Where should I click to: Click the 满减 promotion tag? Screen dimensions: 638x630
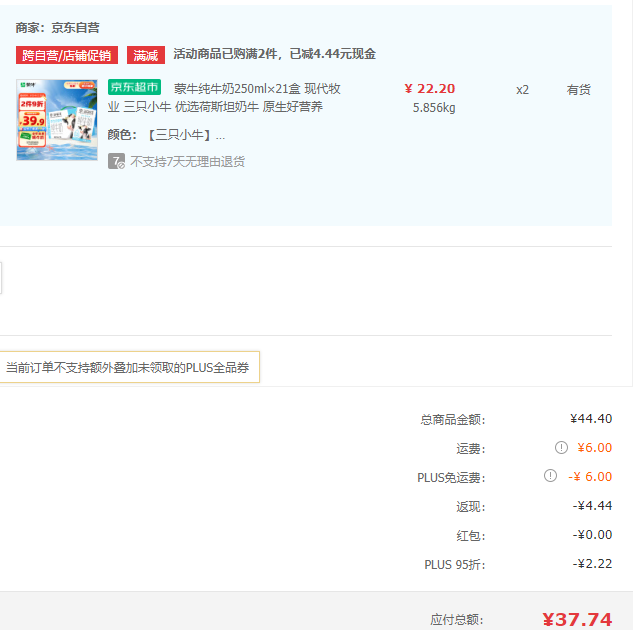[x=146, y=55]
